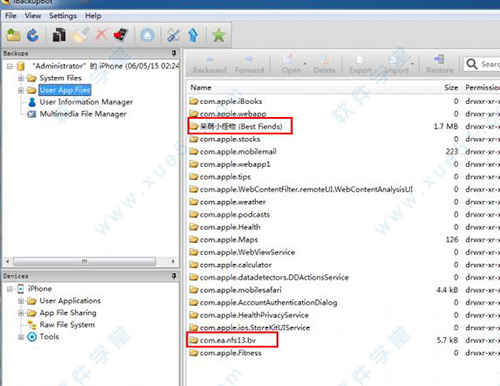
Task: Select the com.apple.iBooks folder
Action: coord(231,101)
